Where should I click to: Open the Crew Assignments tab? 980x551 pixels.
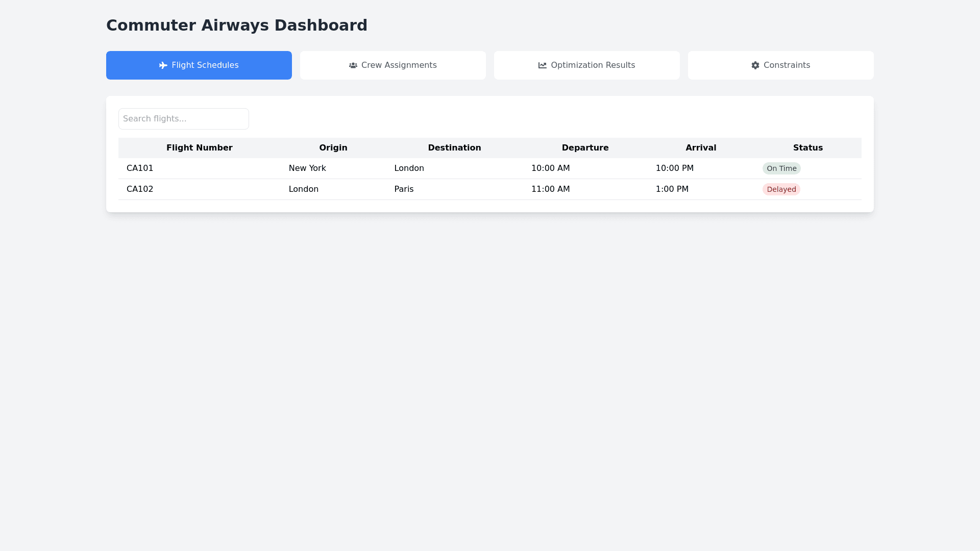click(393, 65)
